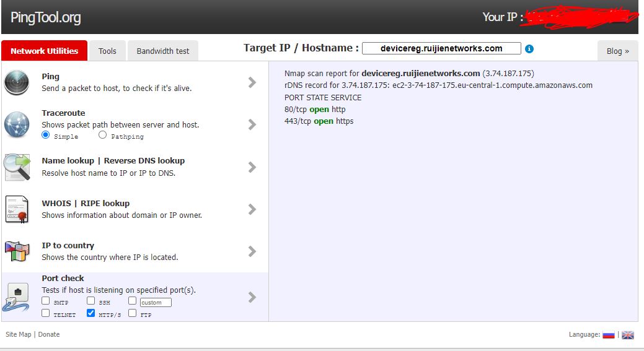Tick the TELNET port checkbox

(x=46, y=313)
